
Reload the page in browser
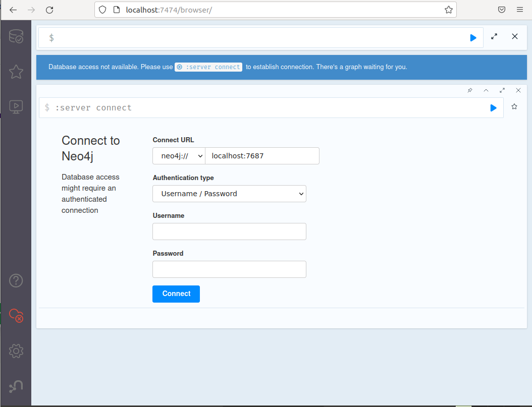(49, 10)
